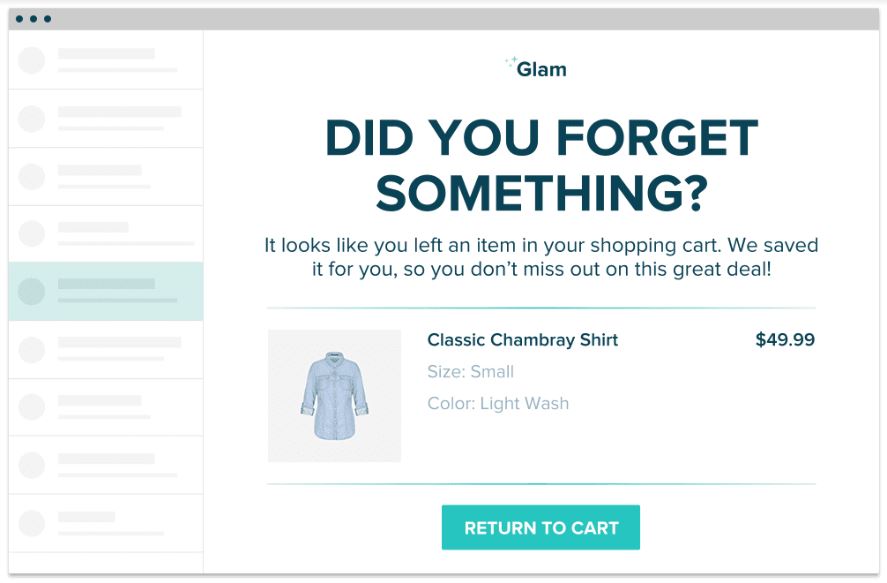
Task: Open the third email in the sidebar
Action: (106, 176)
